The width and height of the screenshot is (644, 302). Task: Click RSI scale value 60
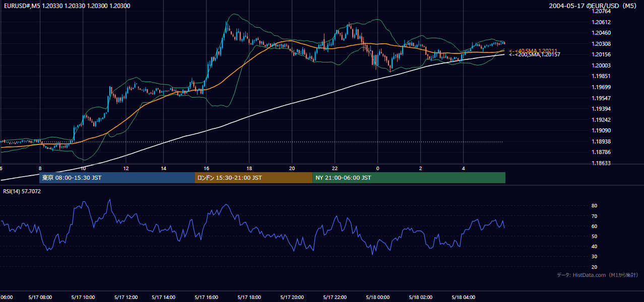[x=595, y=226]
